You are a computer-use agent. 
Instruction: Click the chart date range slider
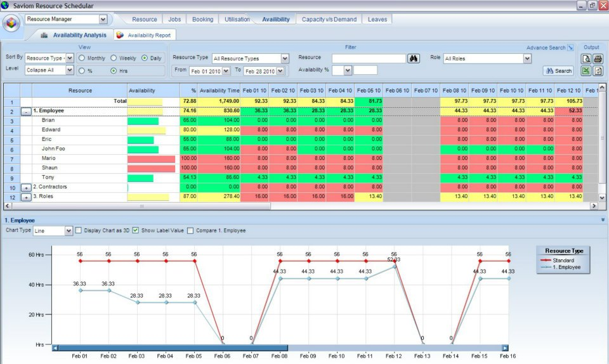tap(173, 348)
